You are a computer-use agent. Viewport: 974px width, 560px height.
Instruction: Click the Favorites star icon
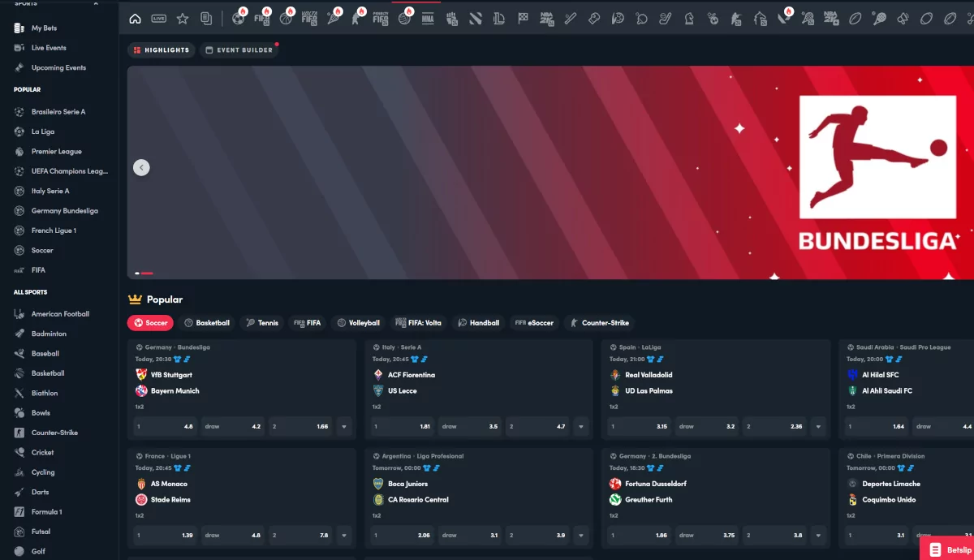[x=183, y=19]
